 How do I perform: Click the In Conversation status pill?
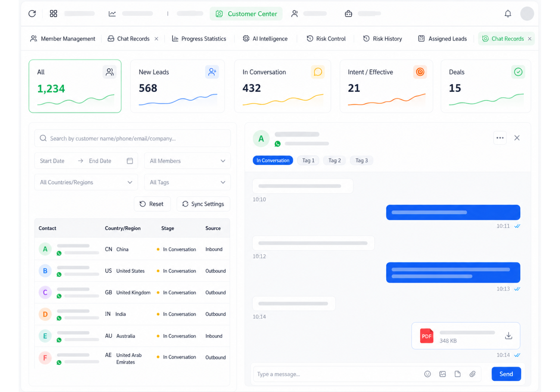pyautogui.click(x=273, y=161)
